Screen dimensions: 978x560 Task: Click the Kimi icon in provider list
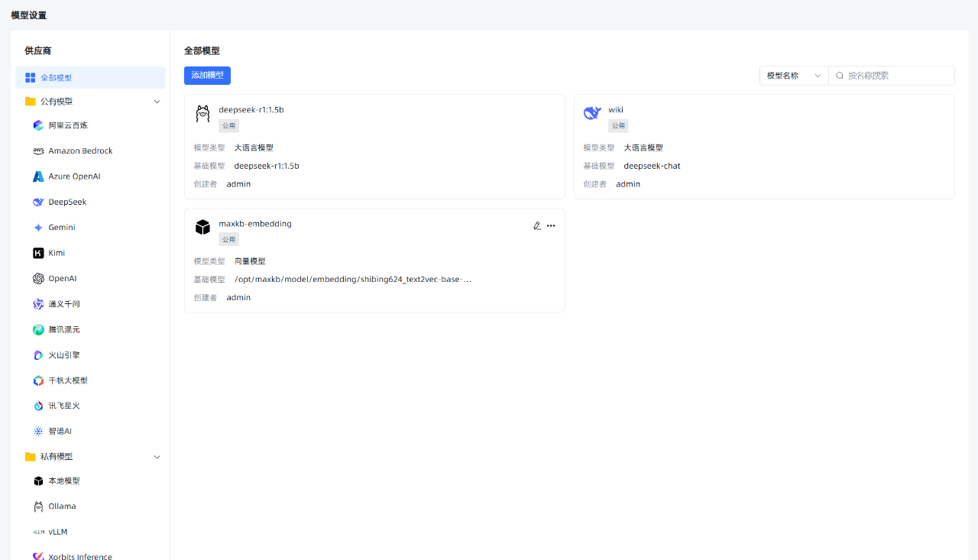[38, 253]
